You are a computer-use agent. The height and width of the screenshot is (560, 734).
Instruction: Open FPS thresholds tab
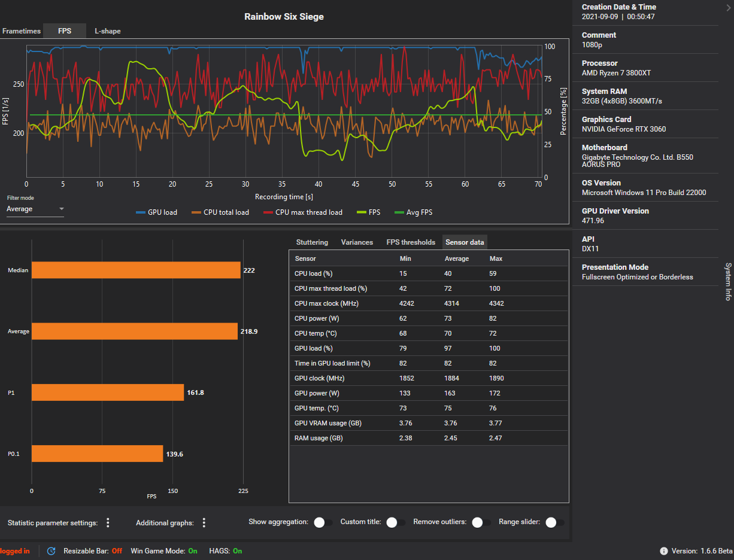[411, 242]
